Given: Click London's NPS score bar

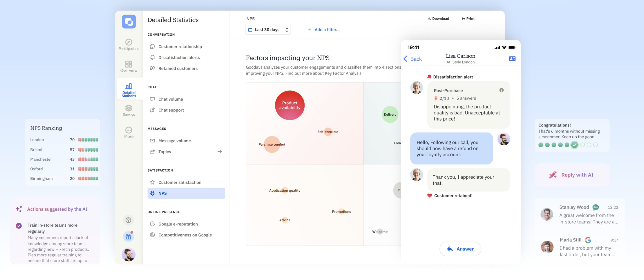Looking at the screenshot, I should click(88, 140).
